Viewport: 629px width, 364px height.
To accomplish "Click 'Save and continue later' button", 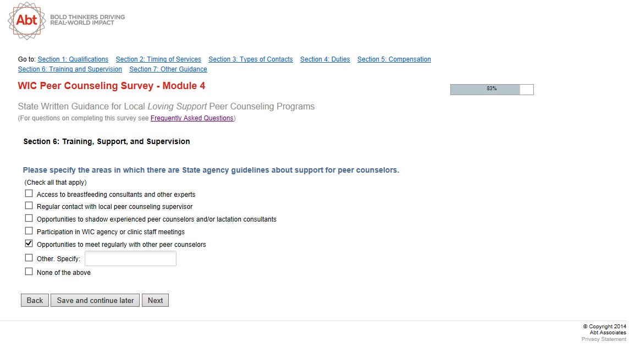I will pos(95,300).
